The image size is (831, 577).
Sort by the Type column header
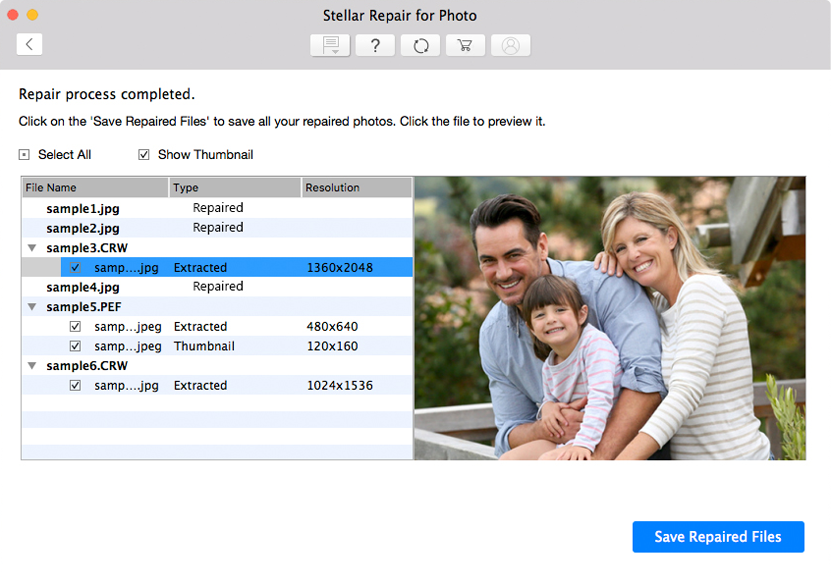pyautogui.click(x=235, y=188)
